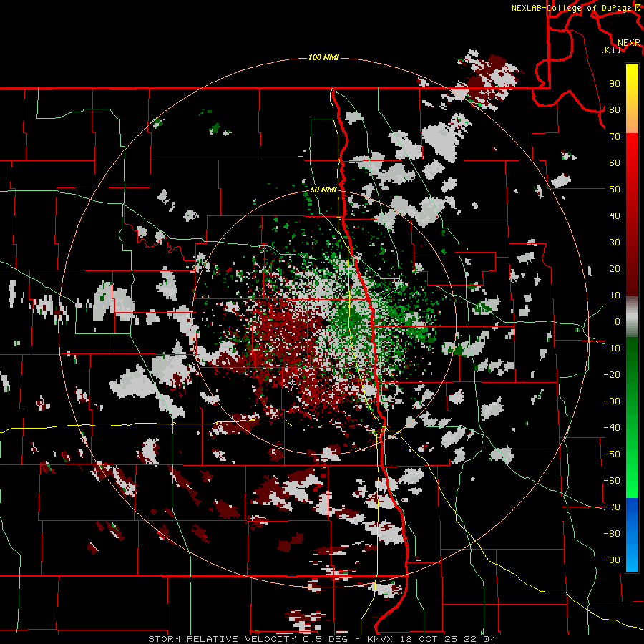
Task: Click the 60 value on the velocity scale
Action: click(x=615, y=163)
